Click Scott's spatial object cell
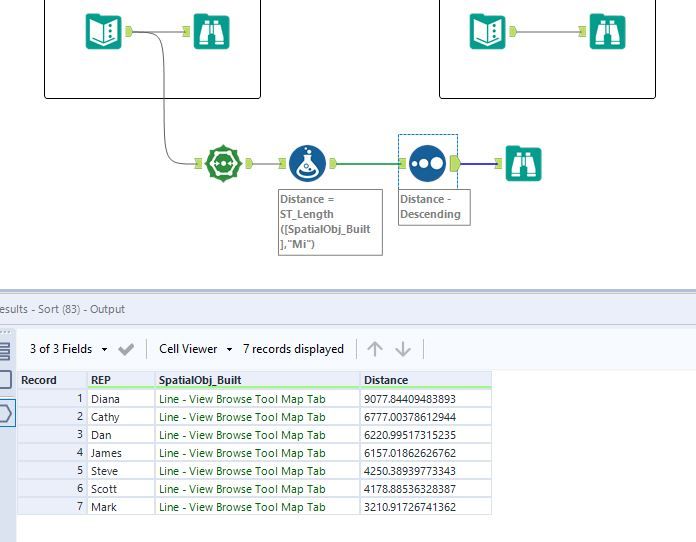 tap(257, 489)
